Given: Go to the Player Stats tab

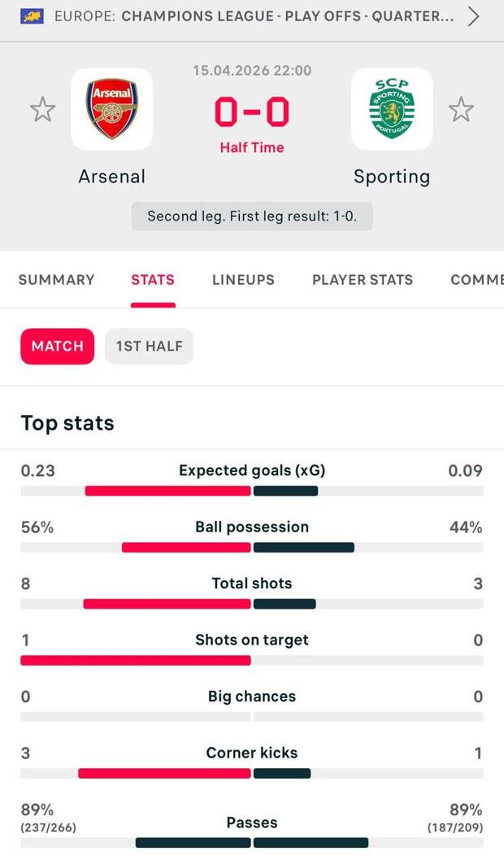Looking at the screenshot, I should tap(363, 280).
